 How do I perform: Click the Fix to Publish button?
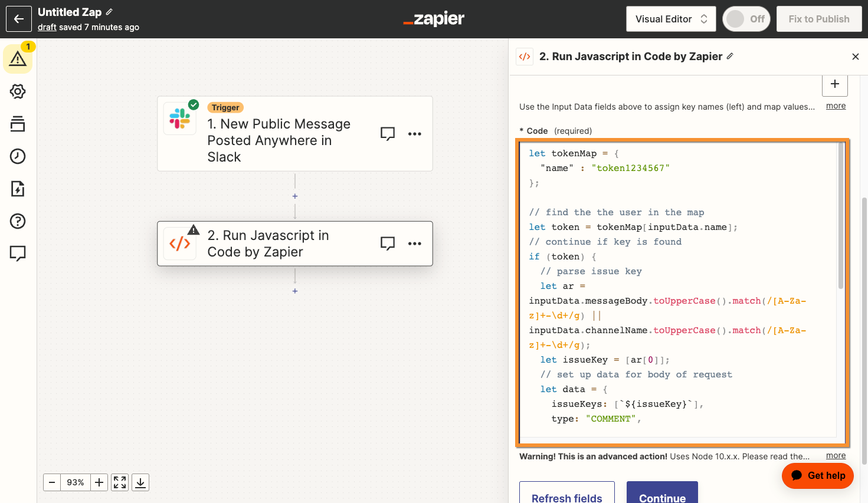point(819,19)
